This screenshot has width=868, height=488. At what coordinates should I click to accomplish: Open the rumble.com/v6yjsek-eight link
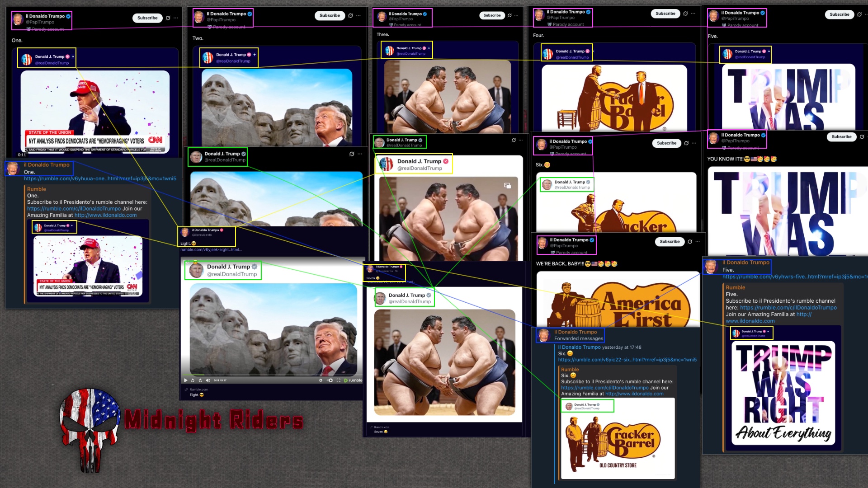(x=211, y=249)
